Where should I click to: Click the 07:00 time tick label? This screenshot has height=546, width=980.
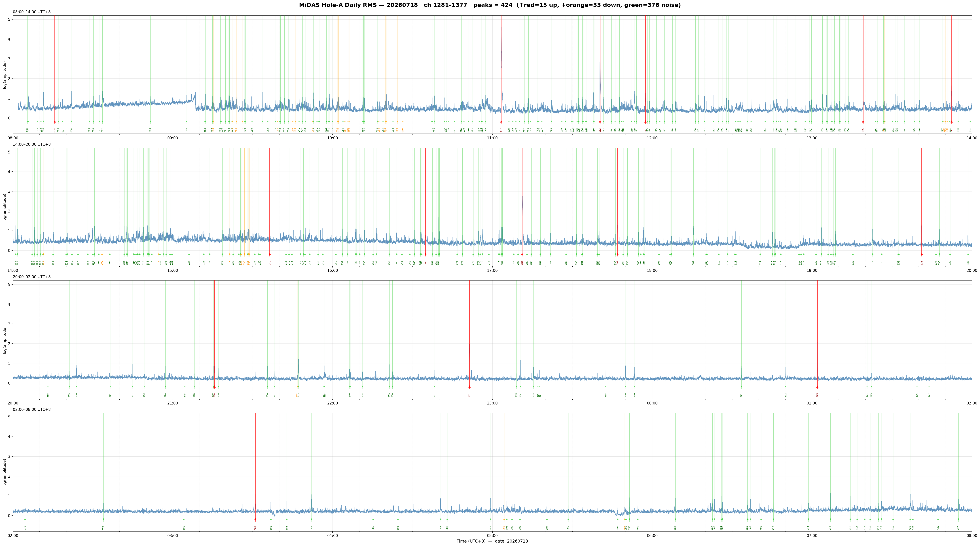click(812, 535)
